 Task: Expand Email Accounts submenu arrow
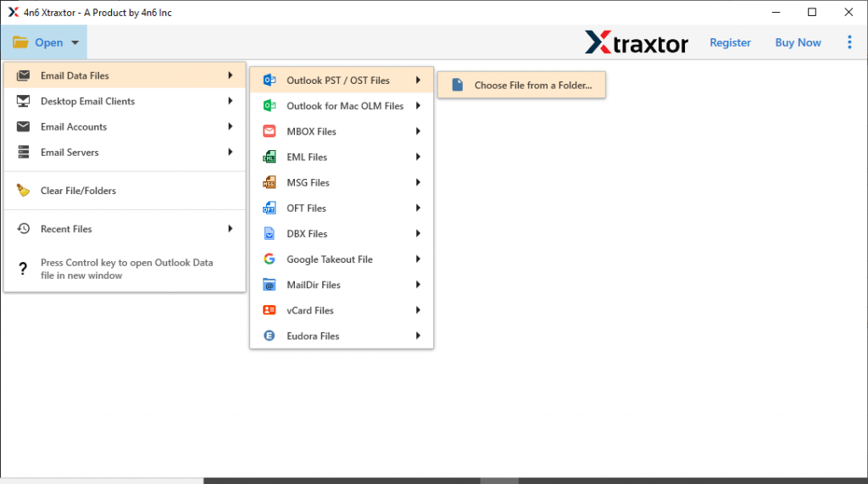pos(231,126)
